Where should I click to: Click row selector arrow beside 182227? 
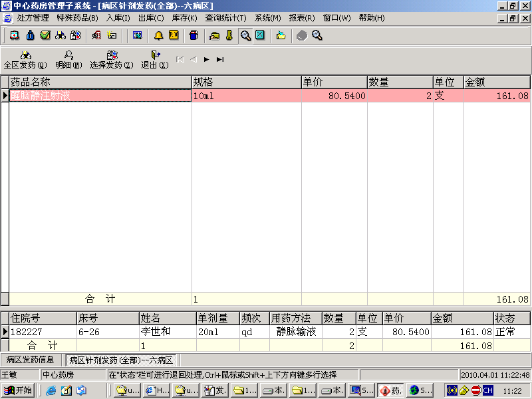coord(5,331)
